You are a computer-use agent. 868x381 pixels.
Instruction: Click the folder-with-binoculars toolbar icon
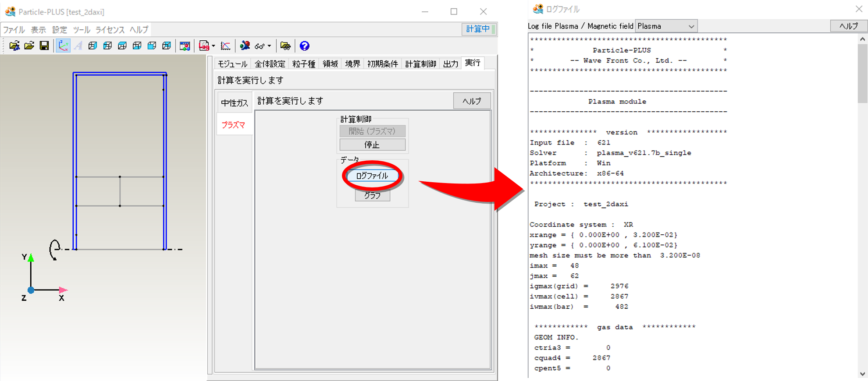click(285, 46)
